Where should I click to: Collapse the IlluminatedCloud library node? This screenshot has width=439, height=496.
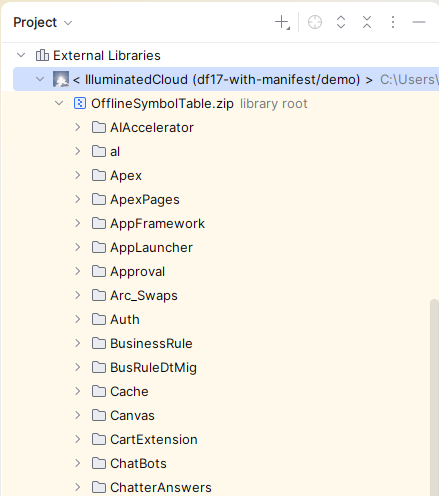coord(40,79)
